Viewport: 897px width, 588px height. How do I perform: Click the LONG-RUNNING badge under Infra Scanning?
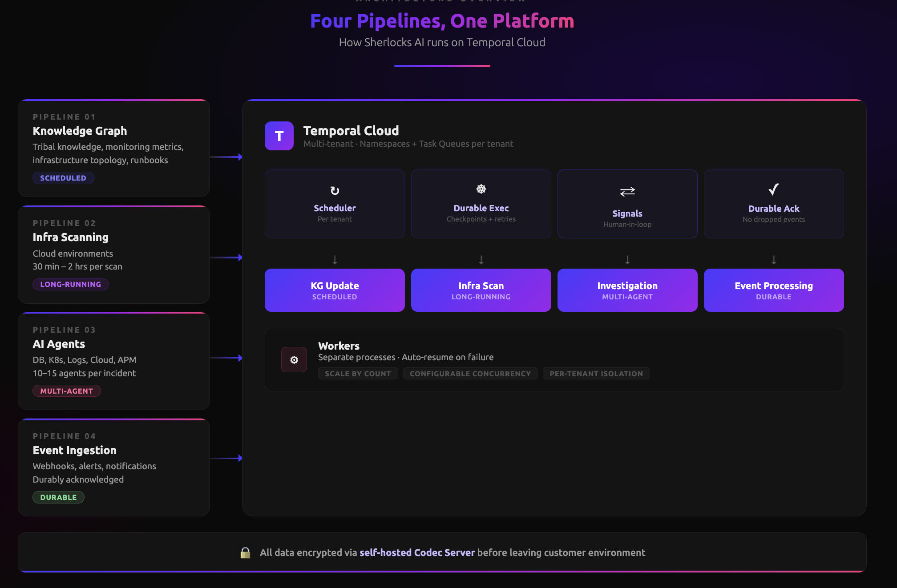(71, 284)
